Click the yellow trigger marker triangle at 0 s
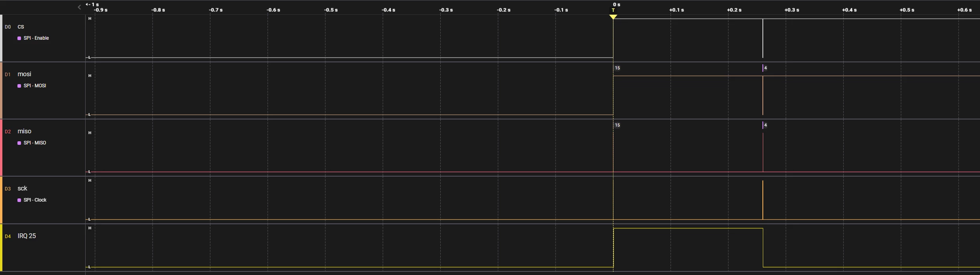The height and width of the screenshot is (275, 980). 613,17
